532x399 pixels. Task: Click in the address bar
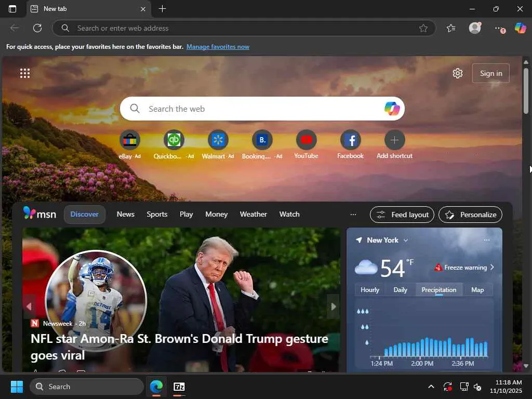244,28
